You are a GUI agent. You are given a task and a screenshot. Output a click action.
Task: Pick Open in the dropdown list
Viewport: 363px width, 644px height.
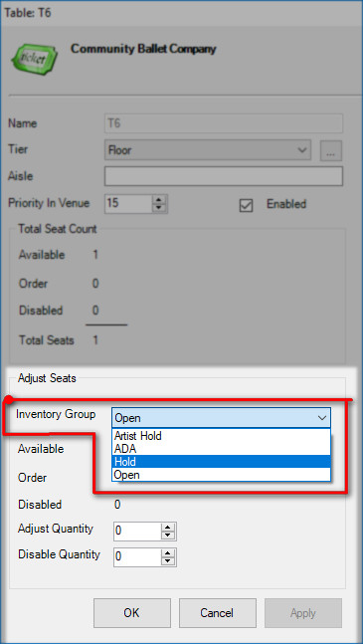pos(221,475)
